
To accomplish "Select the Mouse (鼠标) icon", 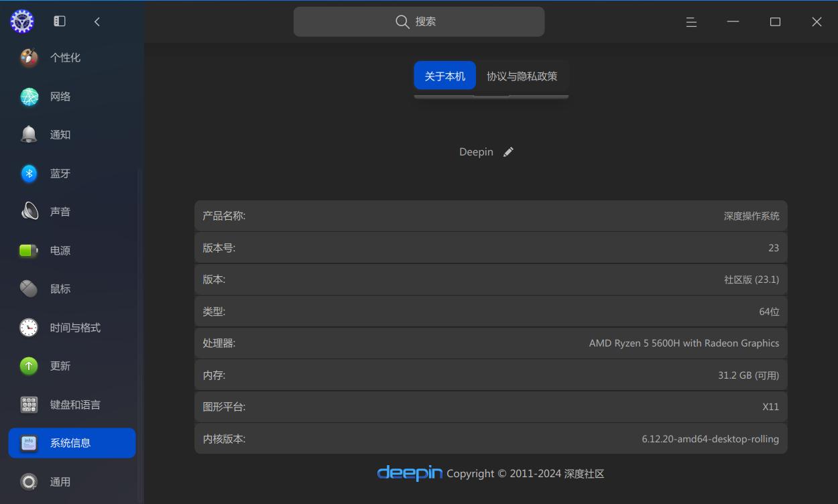I will pyautogui.click(x=29, y=289).
